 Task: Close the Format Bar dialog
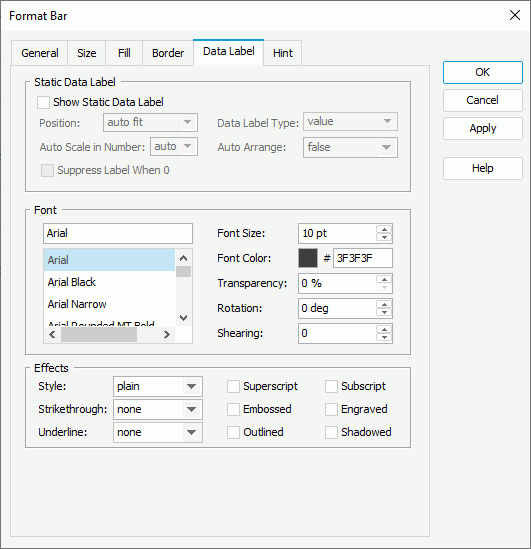click(515, 15)
